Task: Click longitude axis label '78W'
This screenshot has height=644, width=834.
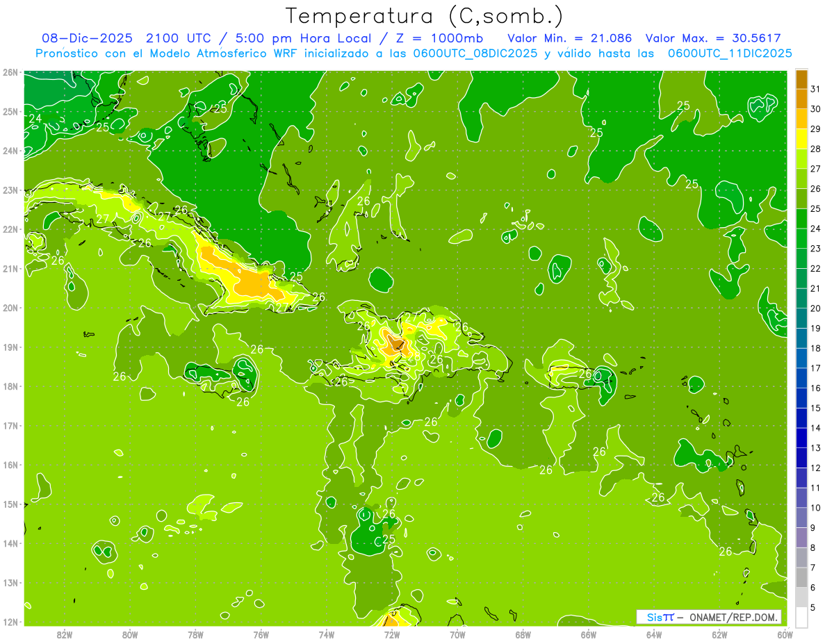Action: (195, 634)
